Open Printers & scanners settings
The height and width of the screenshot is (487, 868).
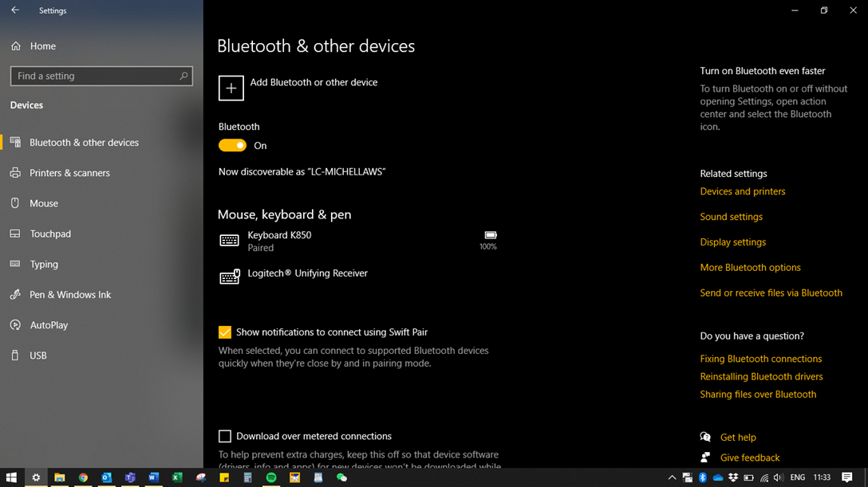point(69,173)
